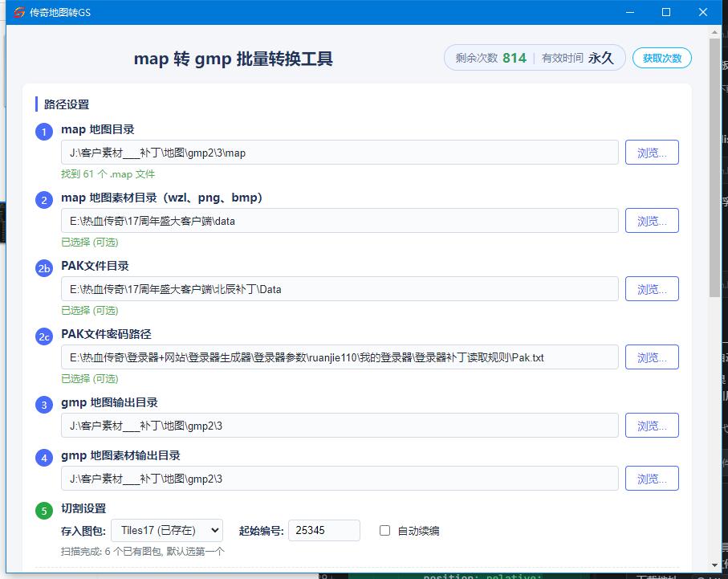The image size is (728, 579).
Task: Browse for the gmp 地图素材输出目录 folder
Action: (652, 479)
